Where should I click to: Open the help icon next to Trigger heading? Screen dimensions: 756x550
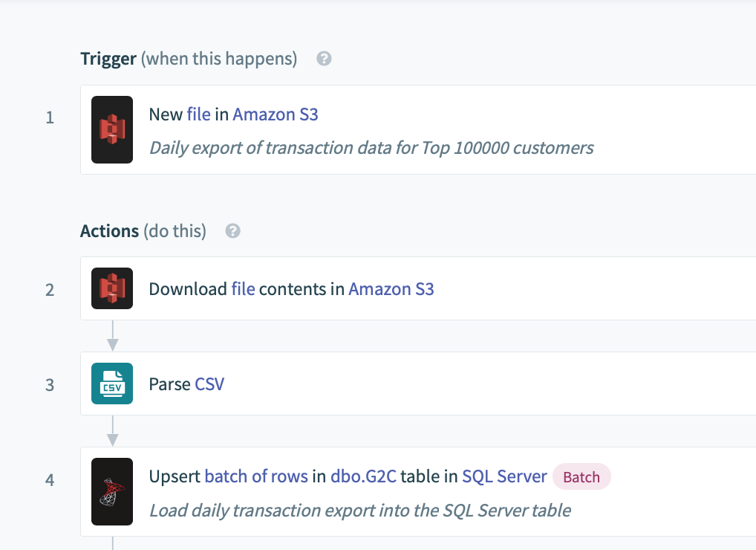(x=324, y=59)
